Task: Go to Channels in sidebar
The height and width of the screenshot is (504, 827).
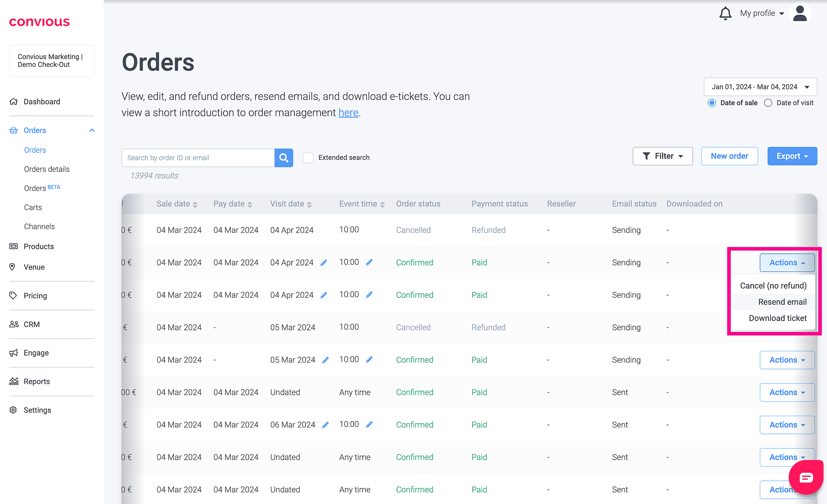Action: point(39,227)
